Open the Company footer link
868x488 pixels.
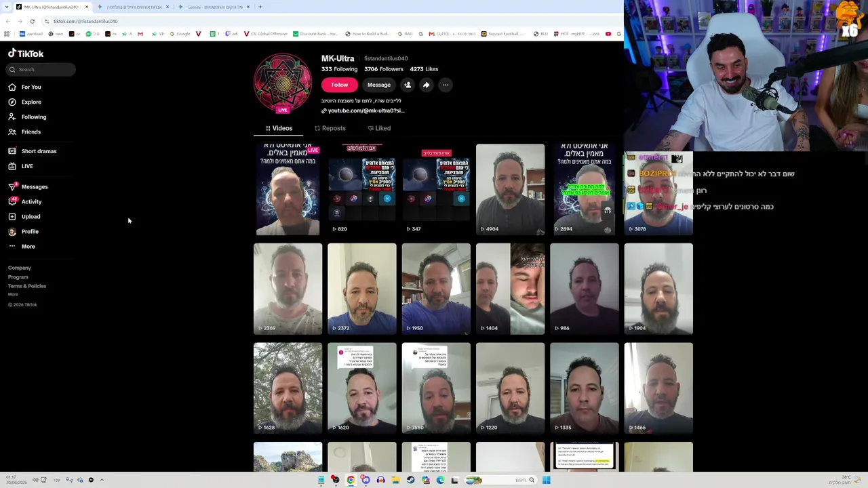click(x=20, y=268)
